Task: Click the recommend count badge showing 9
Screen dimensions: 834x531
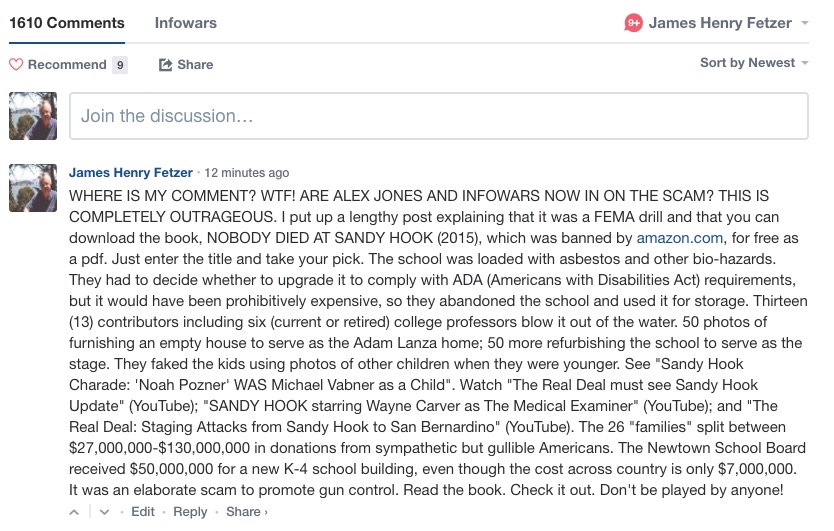Action: click(120, 65)
